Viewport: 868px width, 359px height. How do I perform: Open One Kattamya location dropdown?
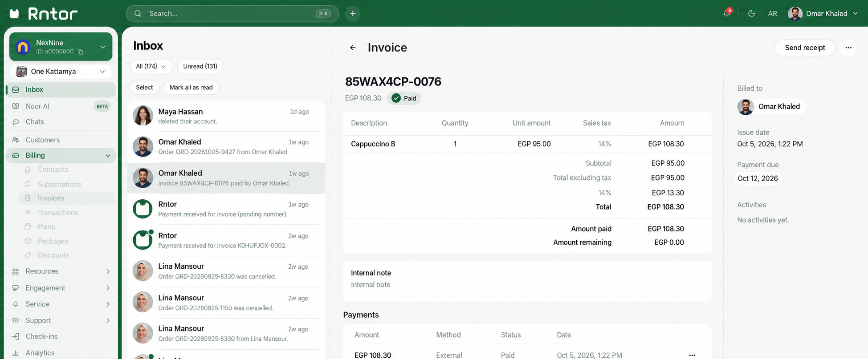[x=61, y=72]
